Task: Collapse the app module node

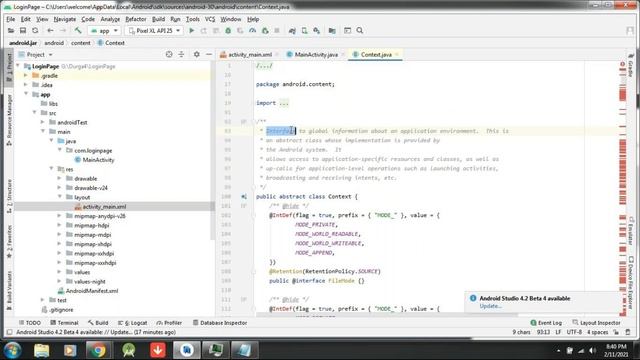Action: pos(26,94)
